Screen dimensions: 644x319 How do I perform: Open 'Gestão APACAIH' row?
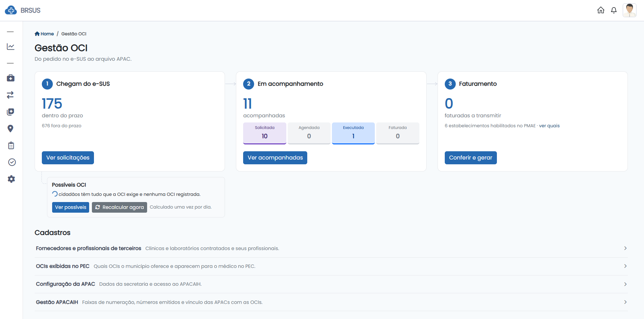point(331,302)
